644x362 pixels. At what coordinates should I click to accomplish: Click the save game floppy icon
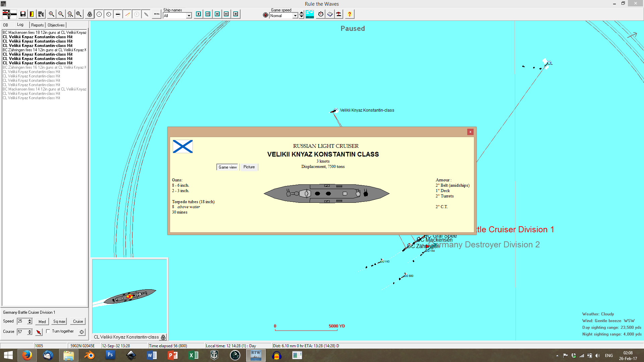coord(23,14)
